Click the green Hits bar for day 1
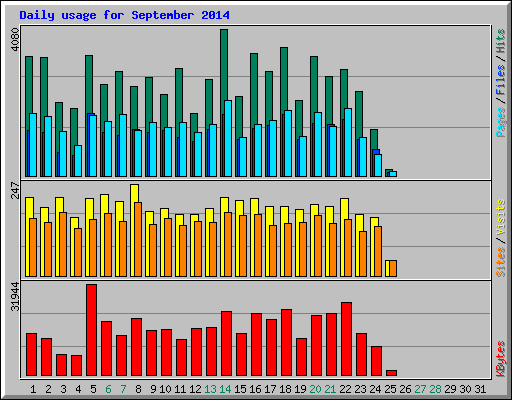This screenshot has width=512, height=400. click(29, 85)
